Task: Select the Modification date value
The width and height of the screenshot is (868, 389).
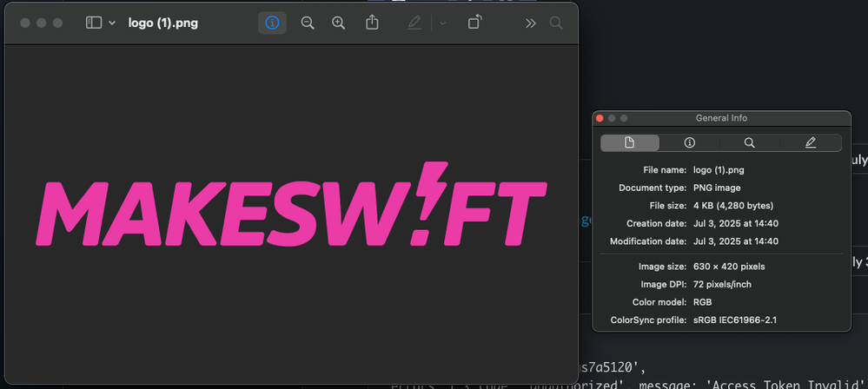Action: pyautogui.click(x=736, y=241)
